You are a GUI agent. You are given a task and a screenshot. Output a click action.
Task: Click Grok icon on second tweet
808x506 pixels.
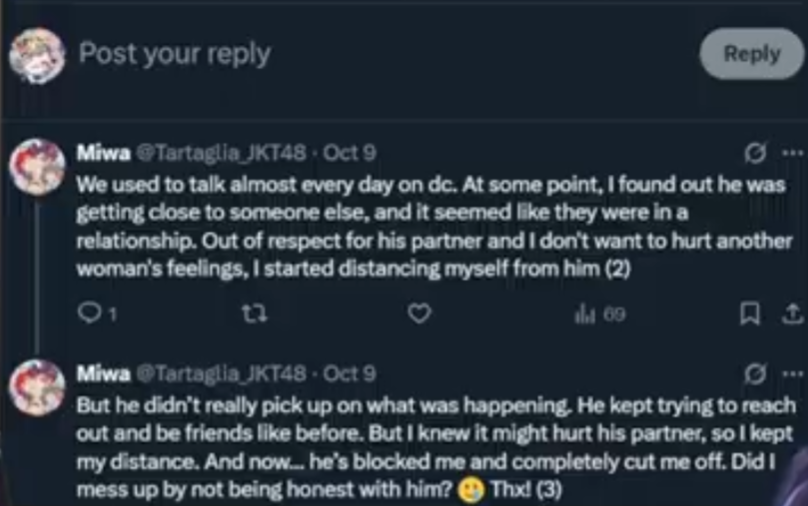755,374
